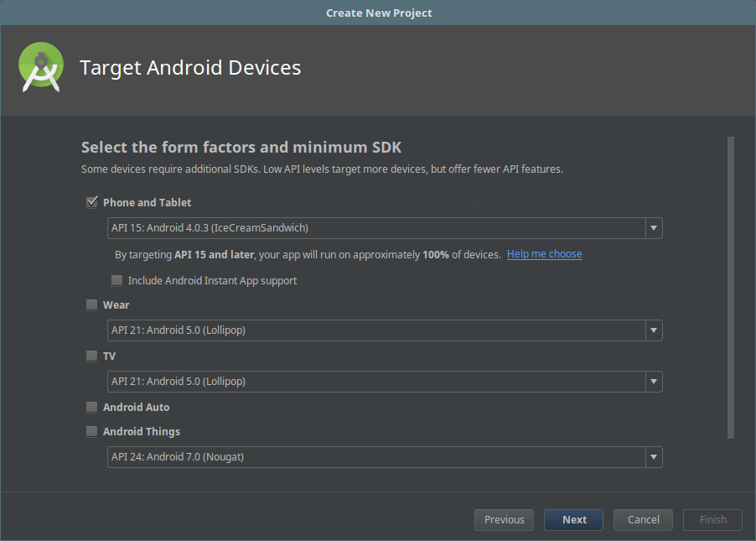
Task: Expand the Android Things API 24 dropdown
Action: point(376,457)
